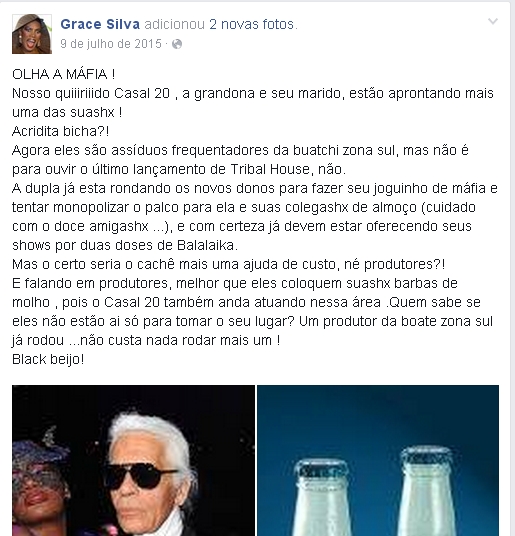The height and width of the screenshot is (536, 515).
Task: Click the word 'Balalaika' in the post
Action: [x=205, y=245]
